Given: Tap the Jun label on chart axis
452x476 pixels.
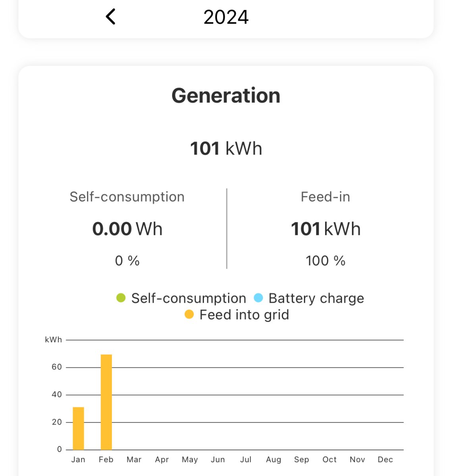Looking at the screenshot, I should click(218, 459).
